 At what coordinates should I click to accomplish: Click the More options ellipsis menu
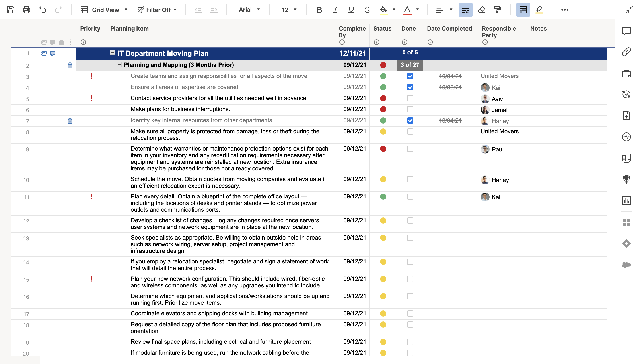pos(565,10)
